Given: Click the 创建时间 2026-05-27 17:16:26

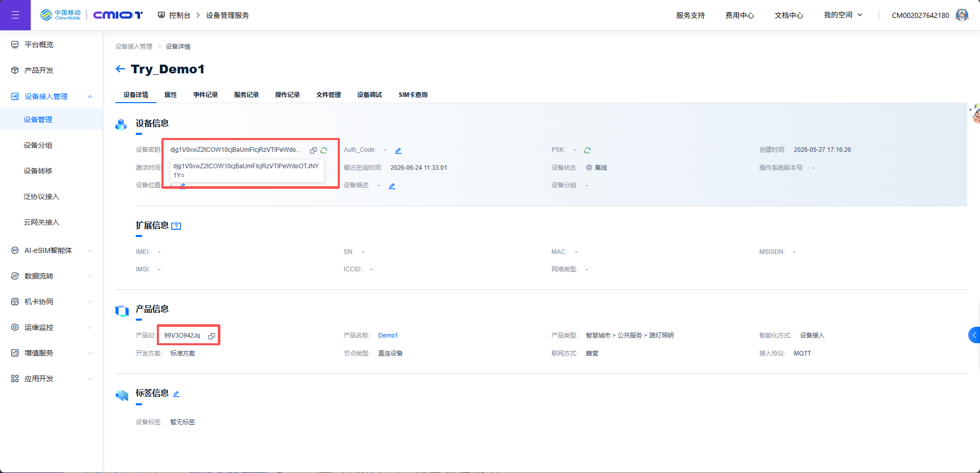Looking at the screenshot, I should 822,150.
